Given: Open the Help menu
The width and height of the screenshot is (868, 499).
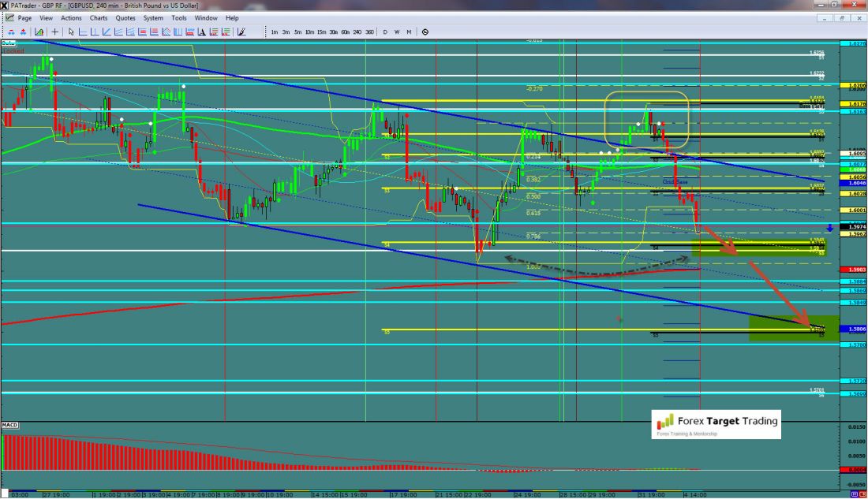Looking at the screenshot, I should pyautogui.click(x=232, y=17).
